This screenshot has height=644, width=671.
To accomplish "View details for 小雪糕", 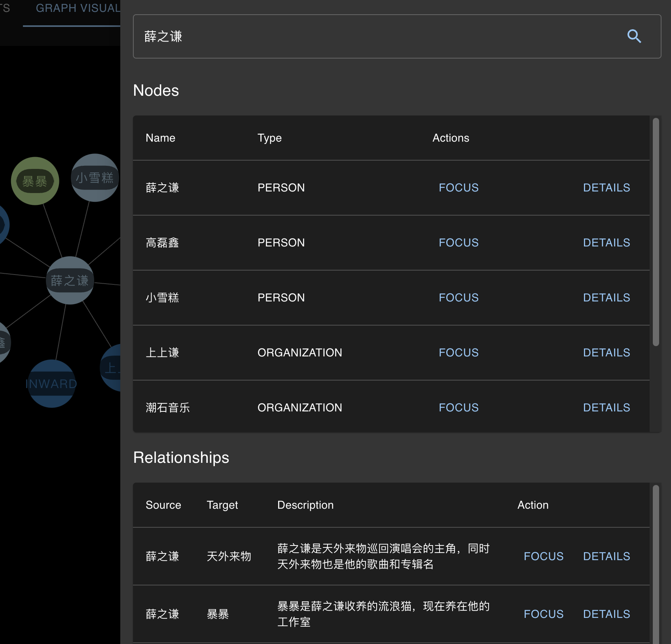I will pos(606,297).
